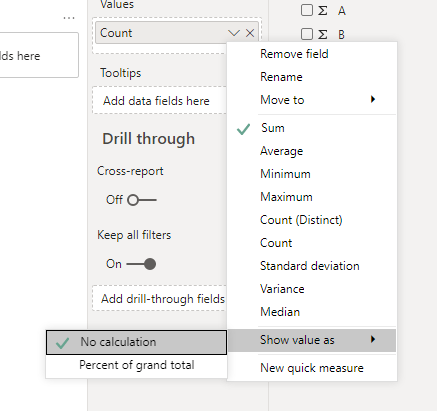Select Remove field from context menu
The width and height of the screenshot is (437, 411).
[x=294, y=54]
